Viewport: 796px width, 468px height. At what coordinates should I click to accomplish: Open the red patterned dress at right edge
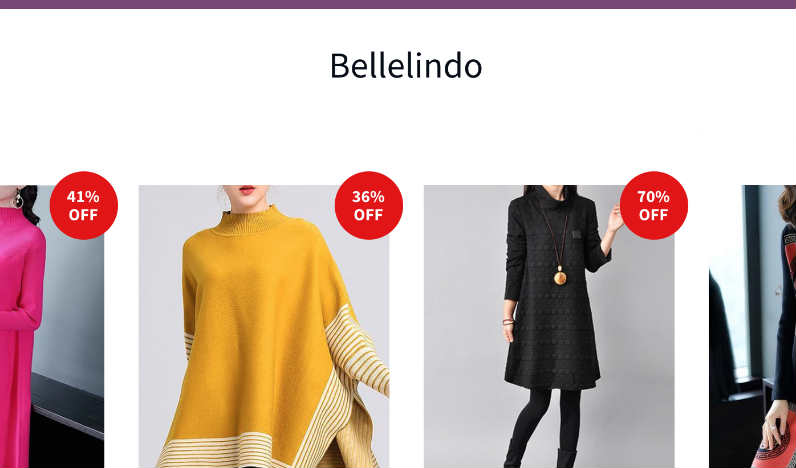coord(752,326)
